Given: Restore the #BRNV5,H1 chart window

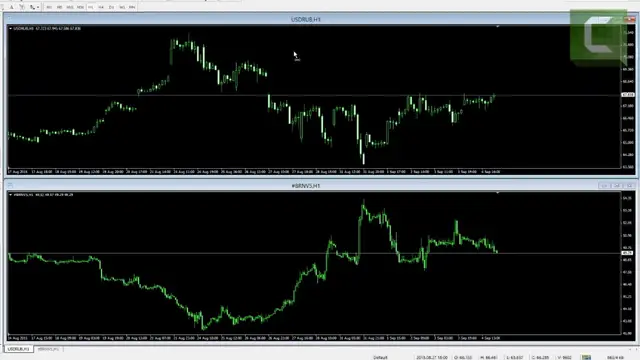Looking at the screenshot, I should point(617,186).
